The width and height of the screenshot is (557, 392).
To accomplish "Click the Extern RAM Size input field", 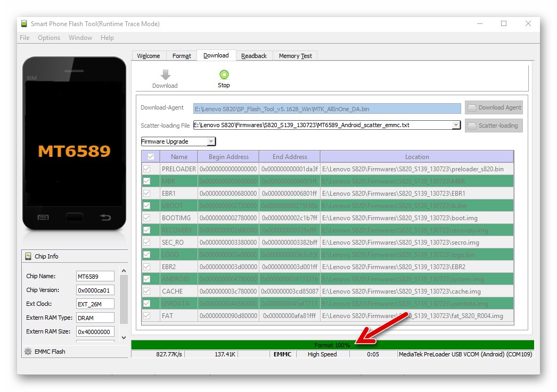I will [x=95, y=331].
